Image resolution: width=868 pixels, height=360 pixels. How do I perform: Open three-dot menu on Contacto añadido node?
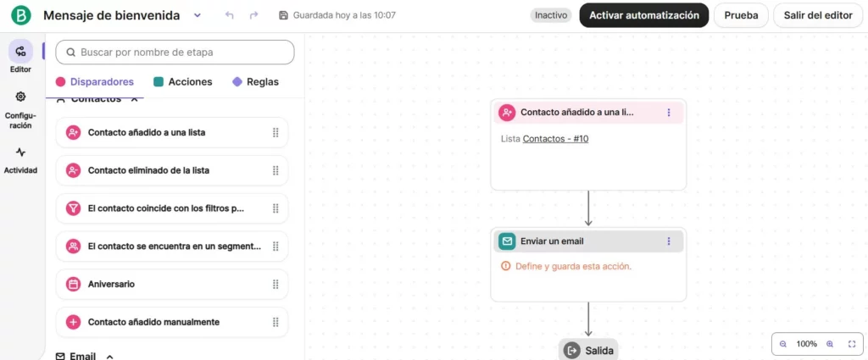pyautogui.click(x=668, y=112)
